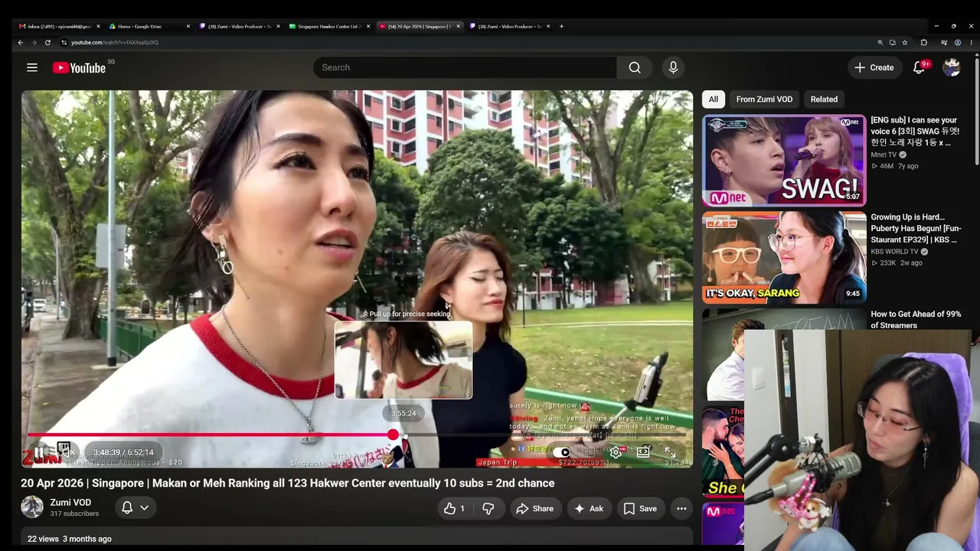980x551 pixels.
Task: Close the Home - Google Drive tab
Action: pyautogui.click(x=188, y=26)
